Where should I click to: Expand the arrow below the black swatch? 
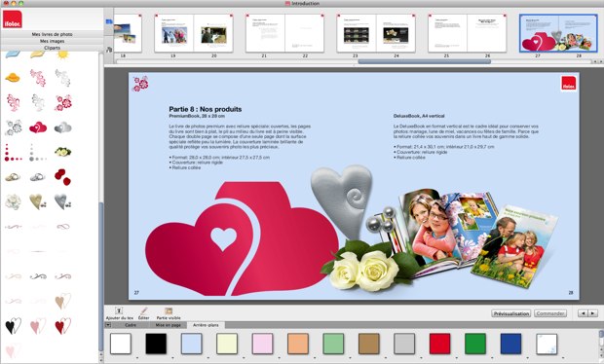tap(172, 358)
